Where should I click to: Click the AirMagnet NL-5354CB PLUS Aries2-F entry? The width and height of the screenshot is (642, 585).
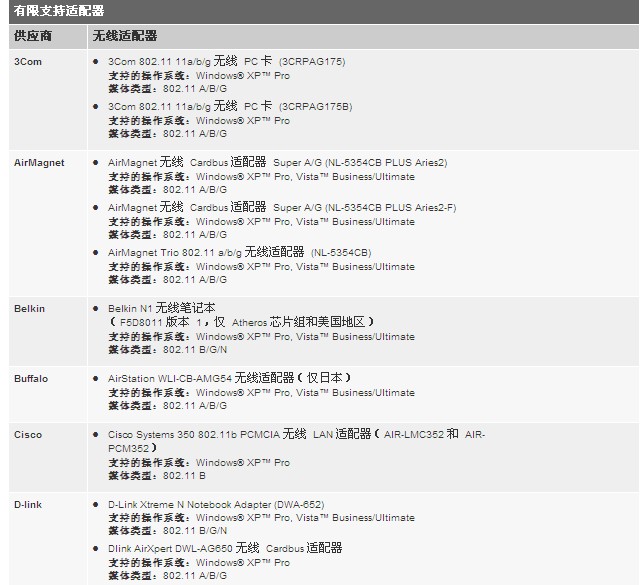click(x=281, y=207)
